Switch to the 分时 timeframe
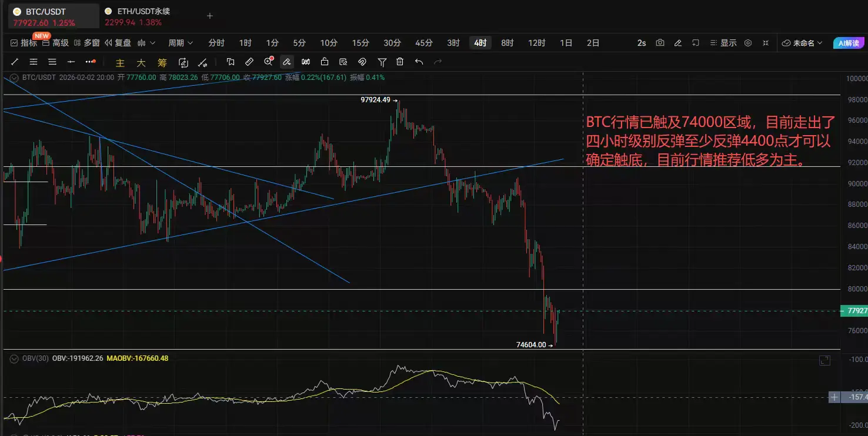Image resolution: width=868 pixels, height=436 pixels. pyautogui.click(x=216, y=43)
